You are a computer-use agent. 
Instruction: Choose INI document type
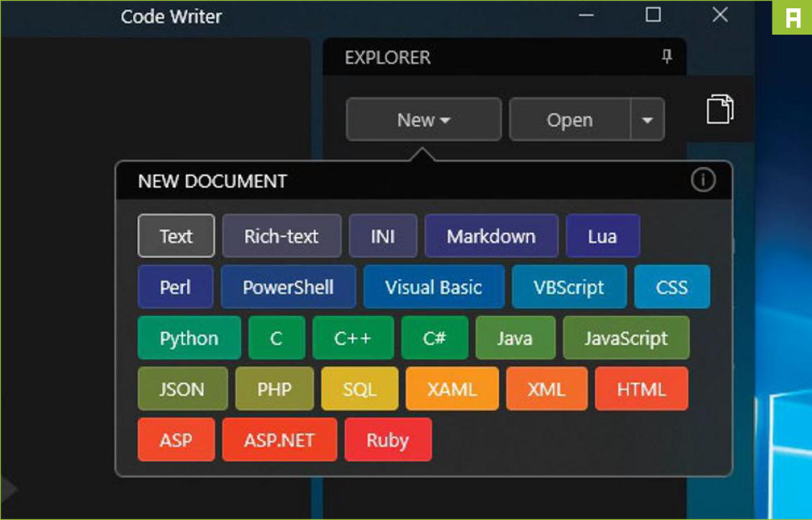[382, 236]
